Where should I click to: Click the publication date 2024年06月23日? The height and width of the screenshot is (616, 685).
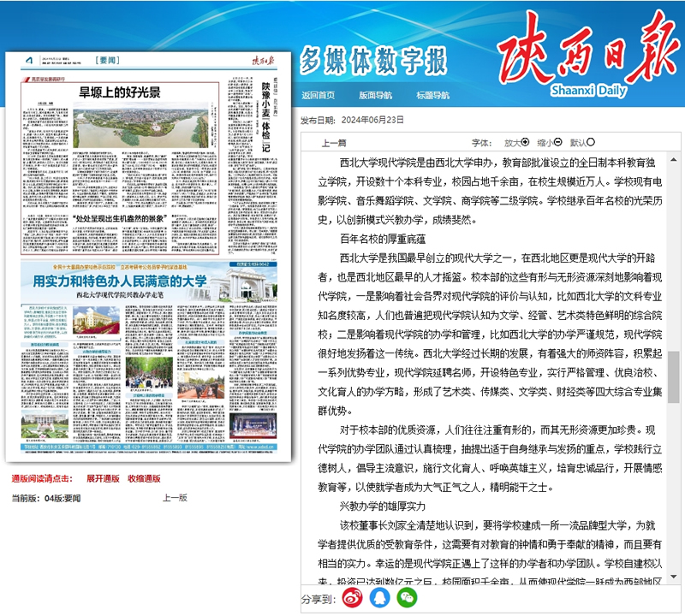coord(372,120)
